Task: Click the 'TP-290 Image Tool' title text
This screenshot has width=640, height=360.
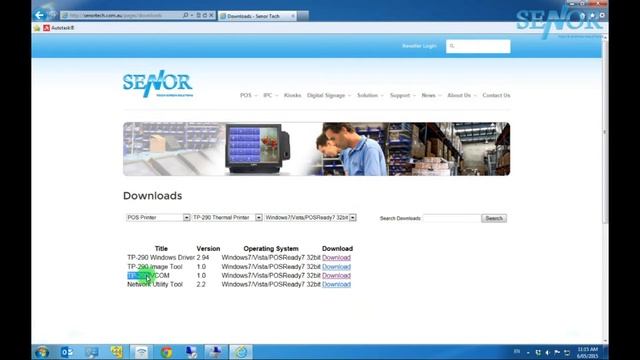Action: click(155, 267)
